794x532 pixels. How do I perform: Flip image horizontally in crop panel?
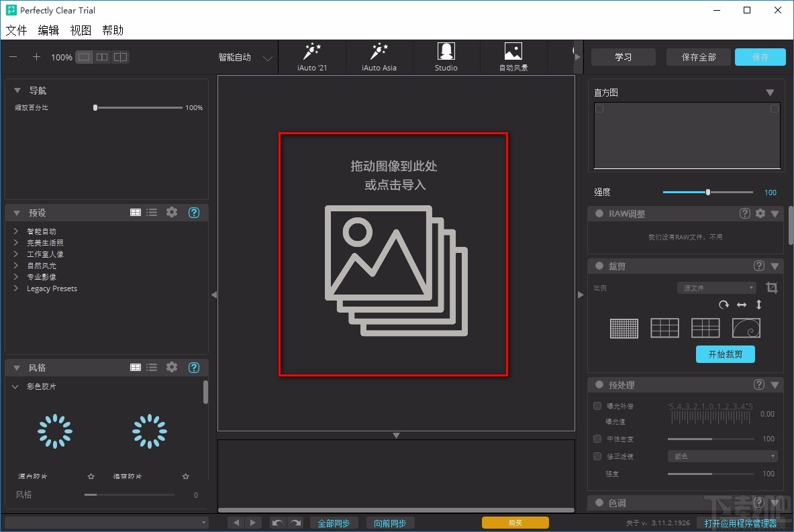tap(742, 305)
